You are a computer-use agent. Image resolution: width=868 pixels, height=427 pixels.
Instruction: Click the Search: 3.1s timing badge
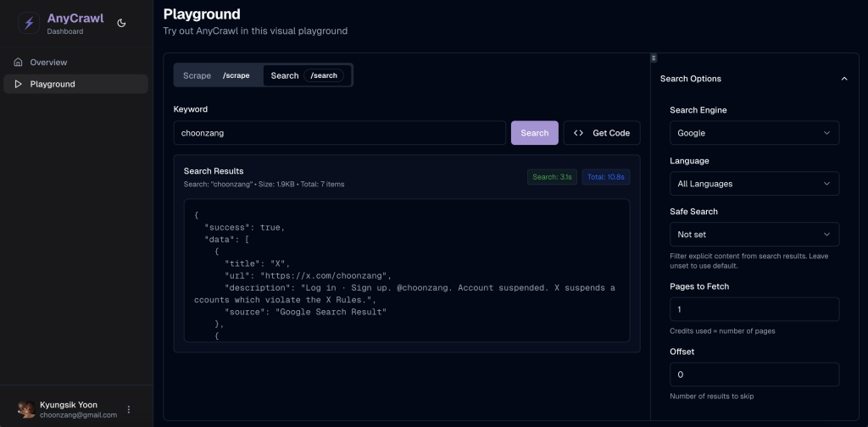(552, 177)
